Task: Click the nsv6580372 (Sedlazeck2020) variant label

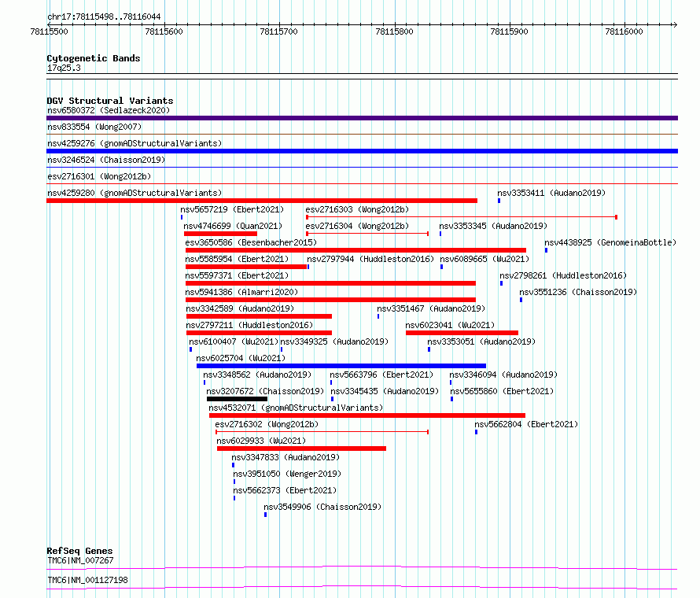Action: coord(109,110)
